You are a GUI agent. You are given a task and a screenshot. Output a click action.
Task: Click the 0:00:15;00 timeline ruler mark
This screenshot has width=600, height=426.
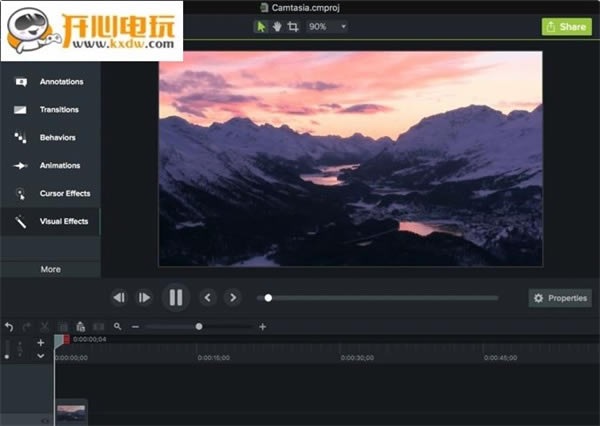coord(214,358)
